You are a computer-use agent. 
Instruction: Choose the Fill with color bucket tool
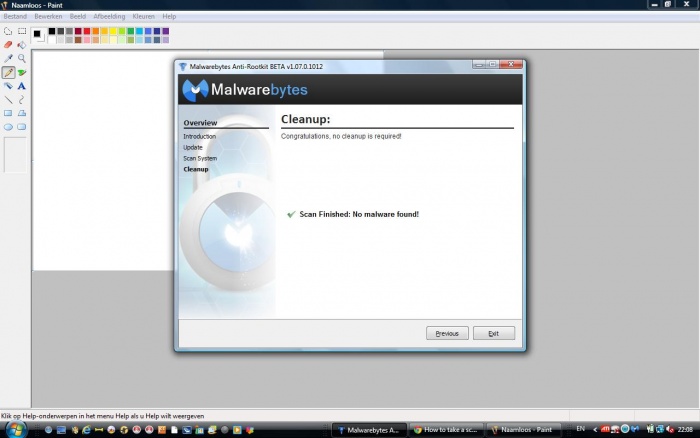(x=22, y=45)
